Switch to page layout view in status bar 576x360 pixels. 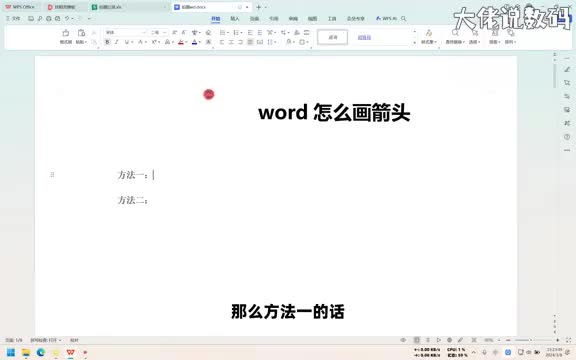coord(417,340)
